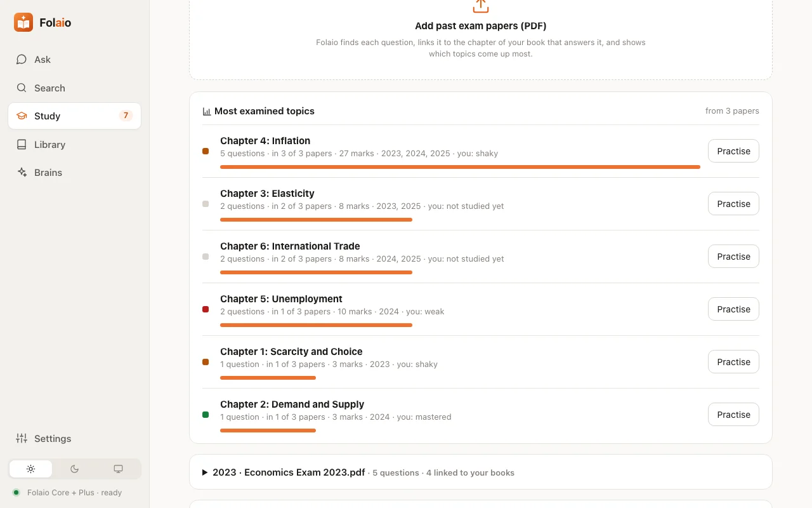Open the Library menu item
The height and width of the screenshot is (508, 812).
(x=74, y=144)
